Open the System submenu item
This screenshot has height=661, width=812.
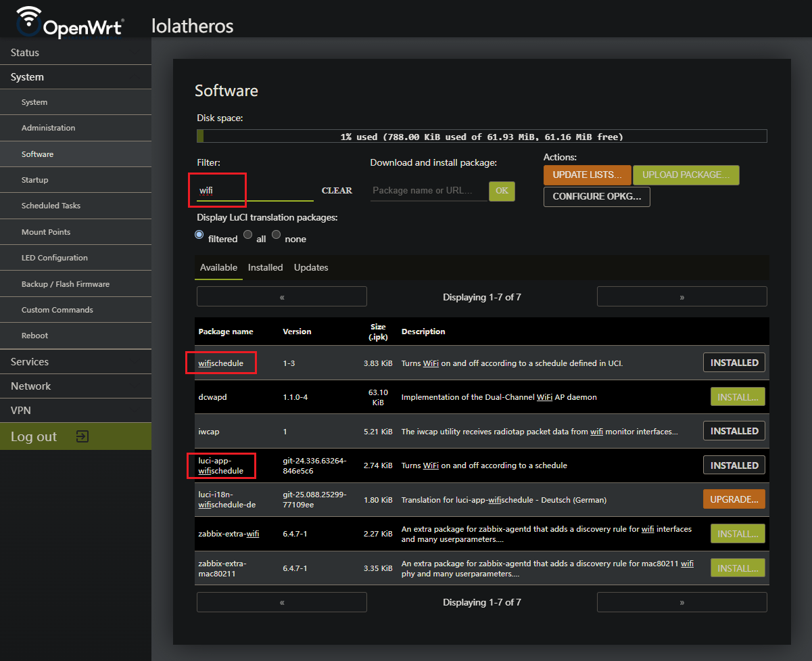point(76,102)
